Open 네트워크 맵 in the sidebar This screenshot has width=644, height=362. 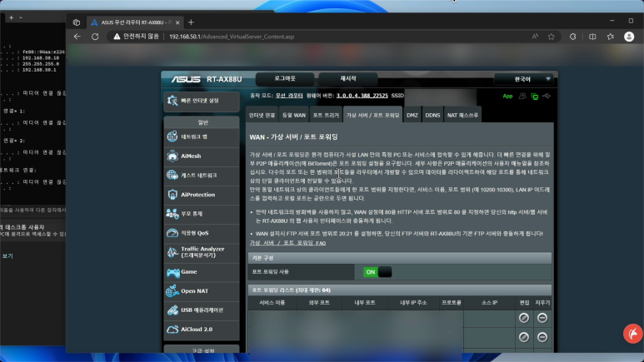point(202,136)
